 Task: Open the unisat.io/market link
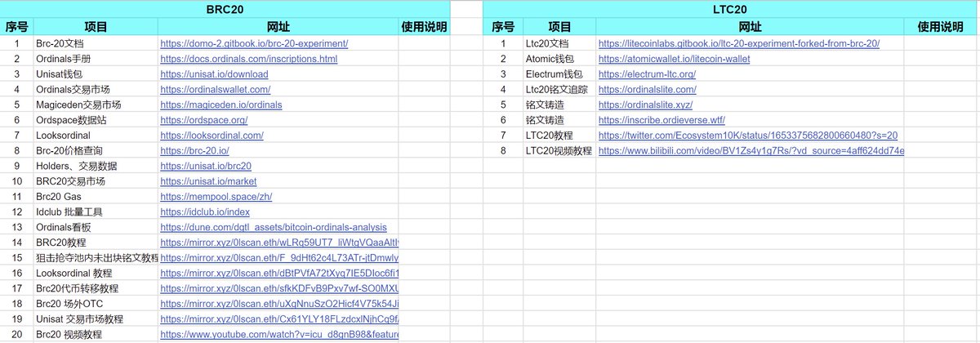pos(208,181)
